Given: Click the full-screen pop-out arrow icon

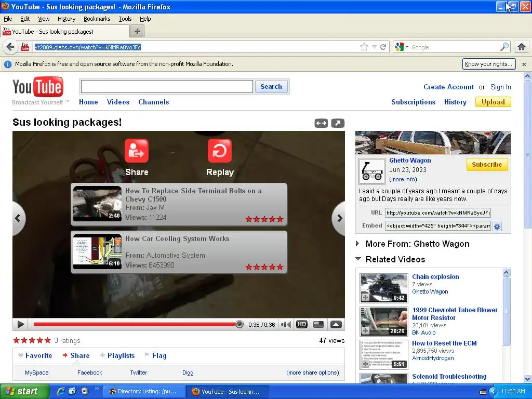Looking at the screenshot, I should [338, 123].
